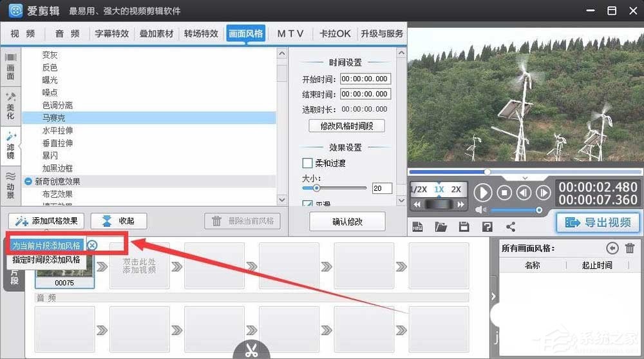Screen dimensions: 644x359
Task: Open the 升级与服务 tab
Action: coord(382,34)
